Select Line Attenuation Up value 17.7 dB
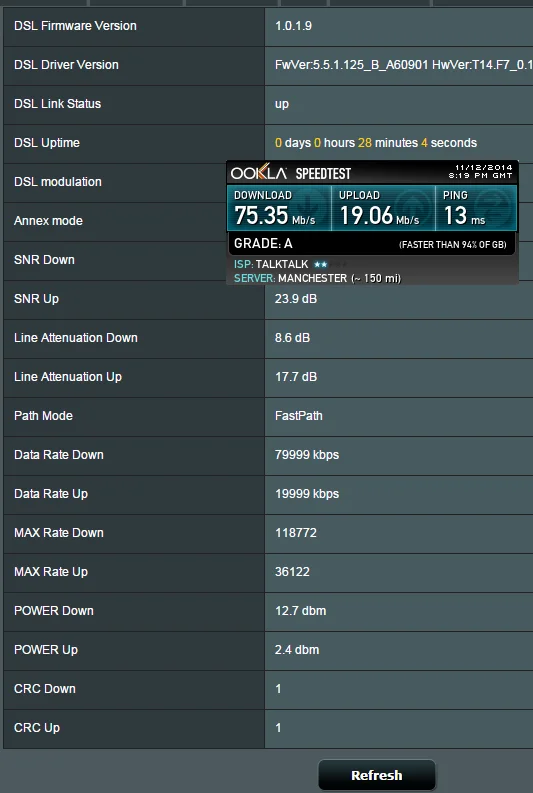This screenshot has width=533, height=793. click(296, 377)
